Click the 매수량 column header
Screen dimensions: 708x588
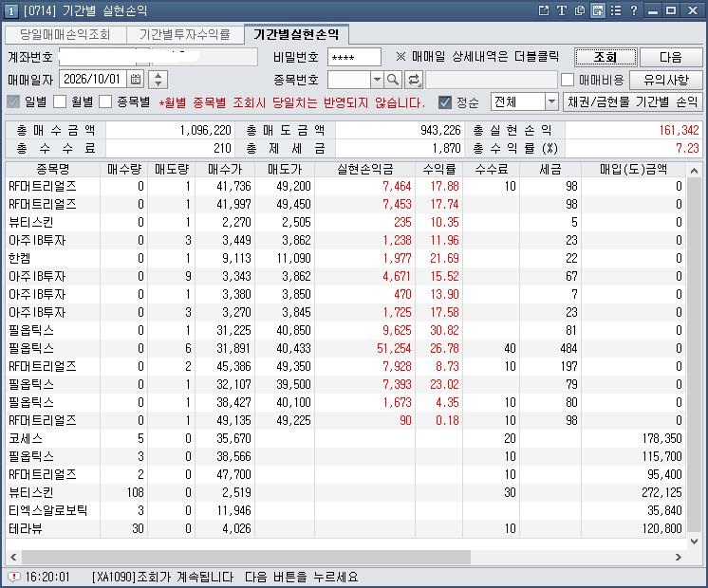[124, 169]
